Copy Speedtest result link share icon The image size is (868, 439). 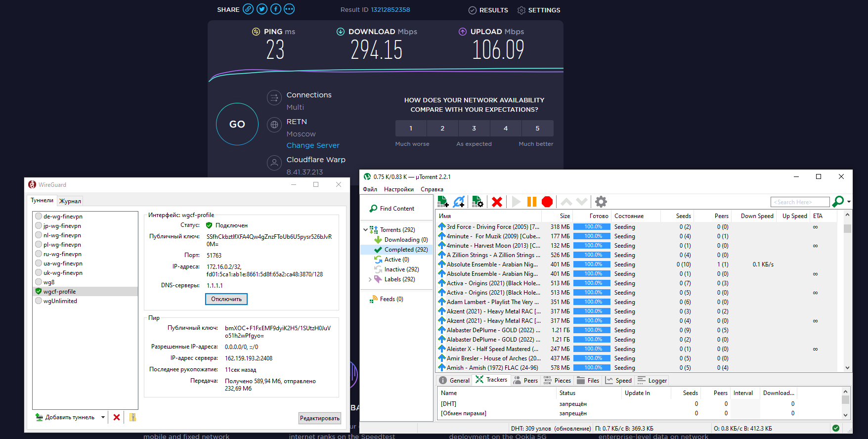click(x=248, y=9)
